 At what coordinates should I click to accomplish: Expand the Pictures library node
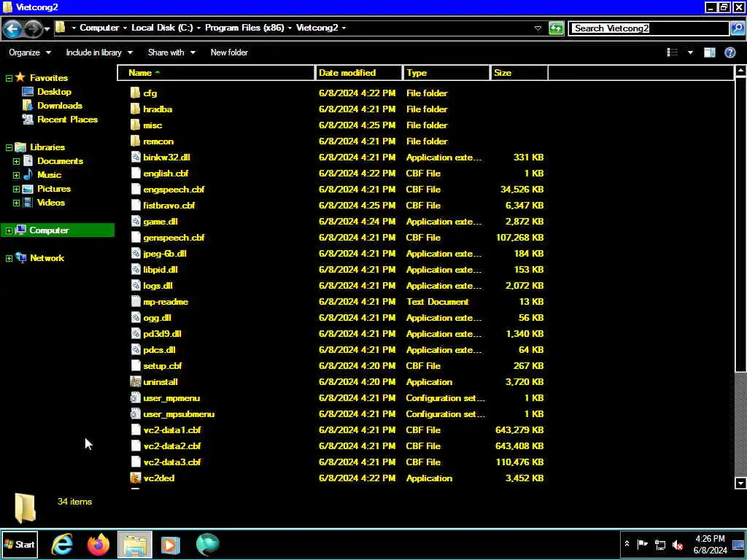(16, 189)
